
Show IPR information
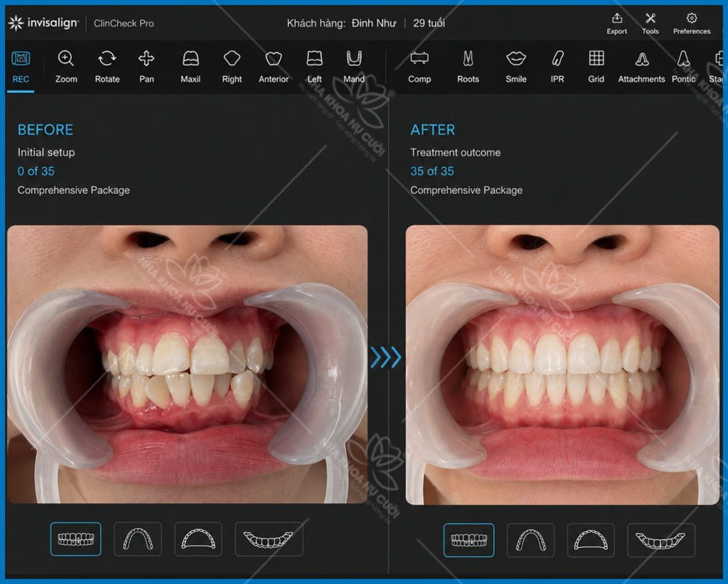pyautogui.click(x=557, y=67)
